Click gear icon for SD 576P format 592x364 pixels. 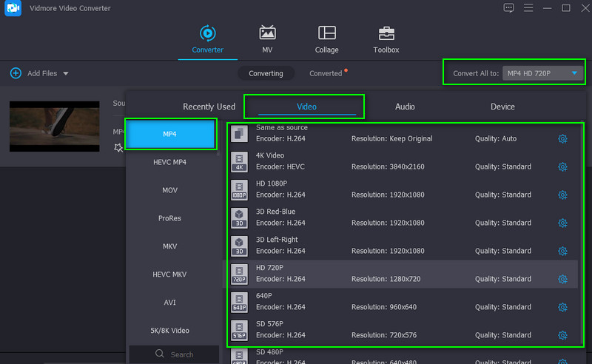562,335
